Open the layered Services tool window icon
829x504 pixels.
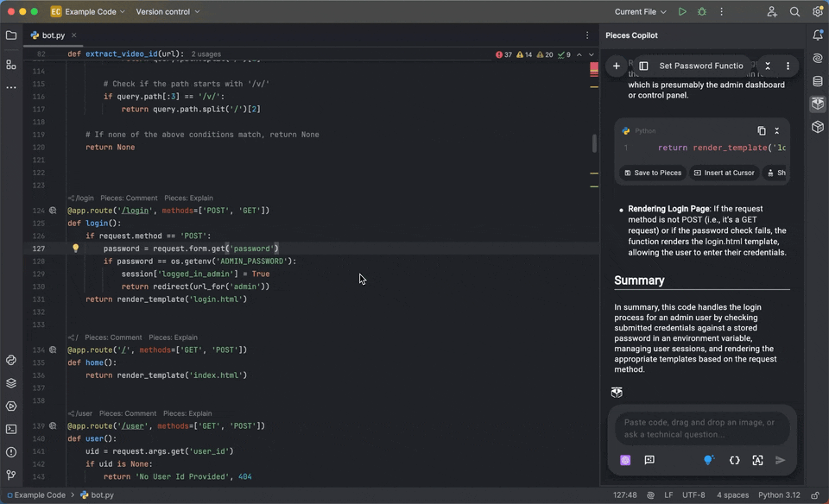pyautogui.click(x=11, y=383)
